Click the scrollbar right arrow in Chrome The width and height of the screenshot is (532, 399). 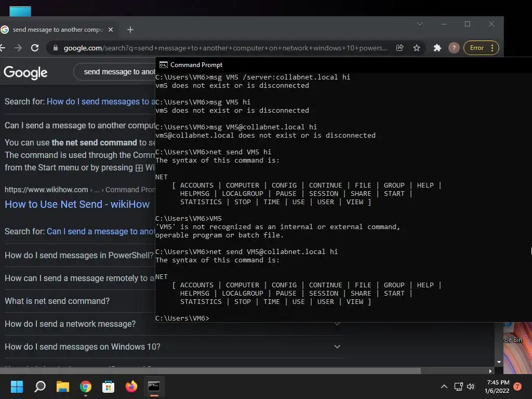click(490, 371)
